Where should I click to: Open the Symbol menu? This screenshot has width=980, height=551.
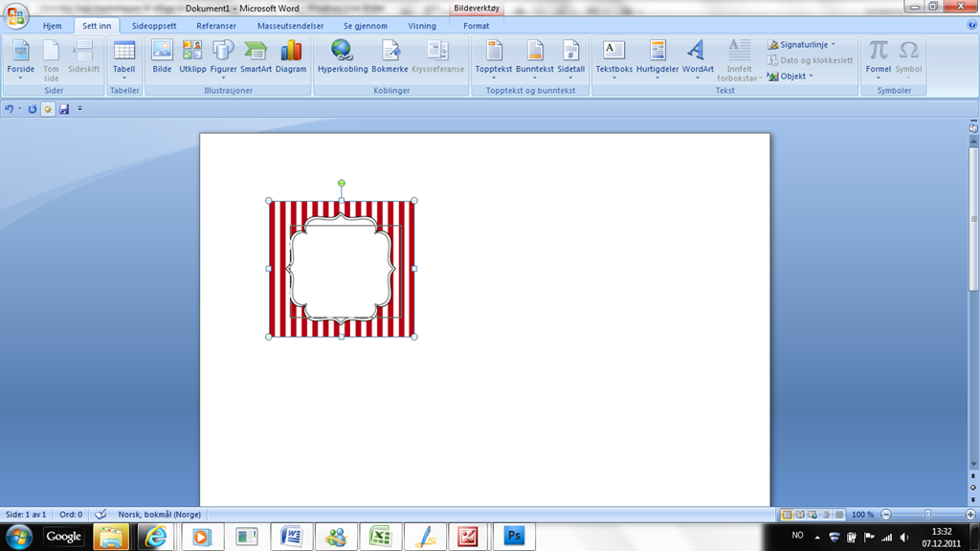tap(908, 59)
